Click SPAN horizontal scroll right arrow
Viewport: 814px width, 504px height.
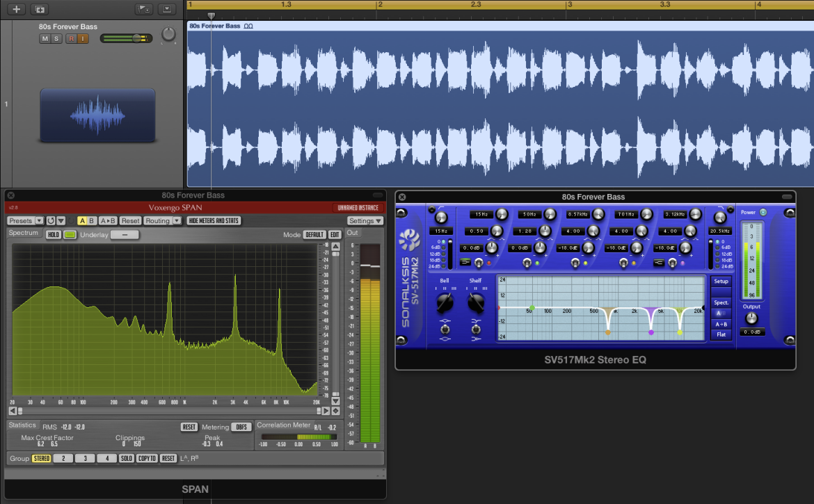(326, 411)
